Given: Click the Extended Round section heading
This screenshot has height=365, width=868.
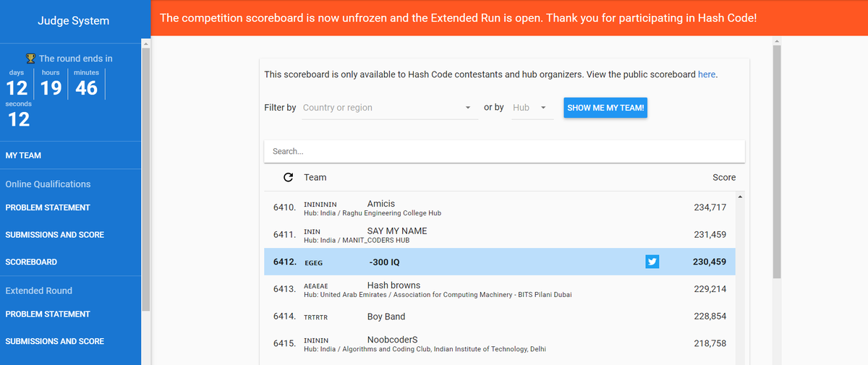Looking at the screenshot, I should [39, 291].
